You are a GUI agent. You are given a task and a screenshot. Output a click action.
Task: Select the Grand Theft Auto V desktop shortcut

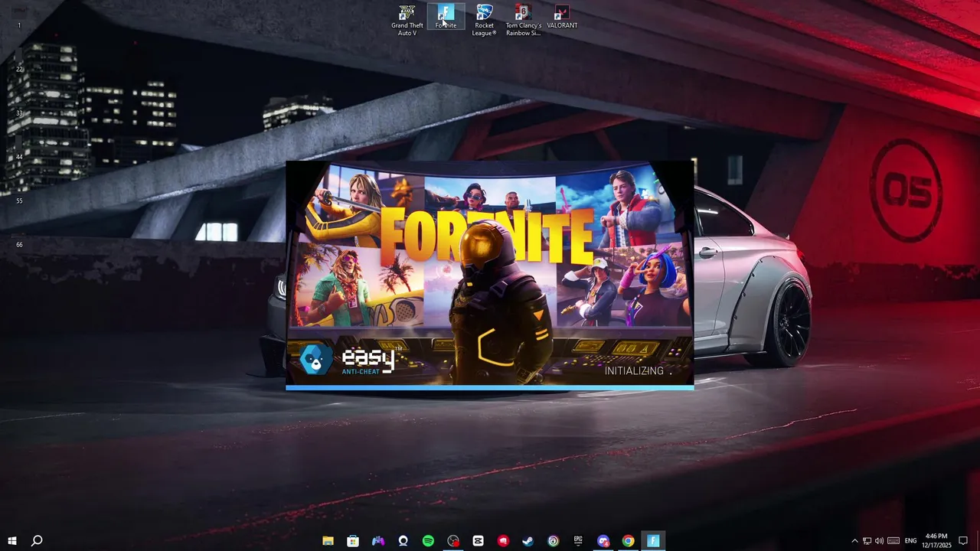point(407,21)
